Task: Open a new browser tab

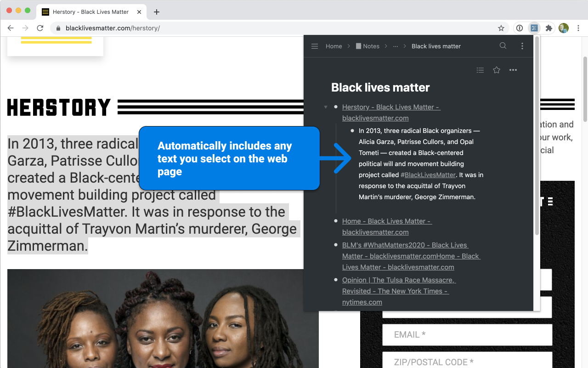Action: click(x=157, y=12)
